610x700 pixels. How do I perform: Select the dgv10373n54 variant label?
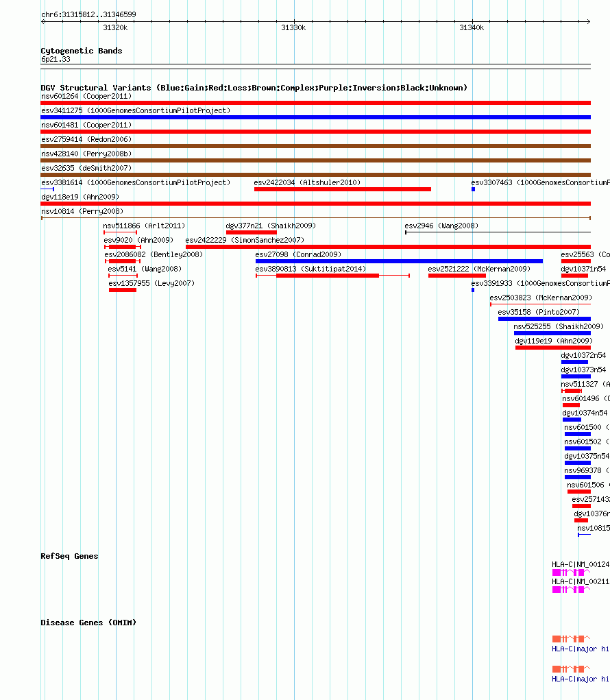(x=584, y=370)
